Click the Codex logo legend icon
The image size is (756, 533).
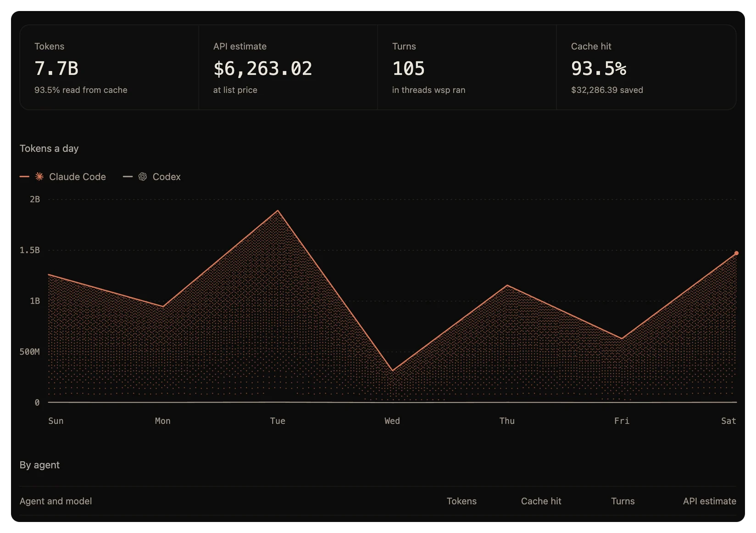[143, 177]
